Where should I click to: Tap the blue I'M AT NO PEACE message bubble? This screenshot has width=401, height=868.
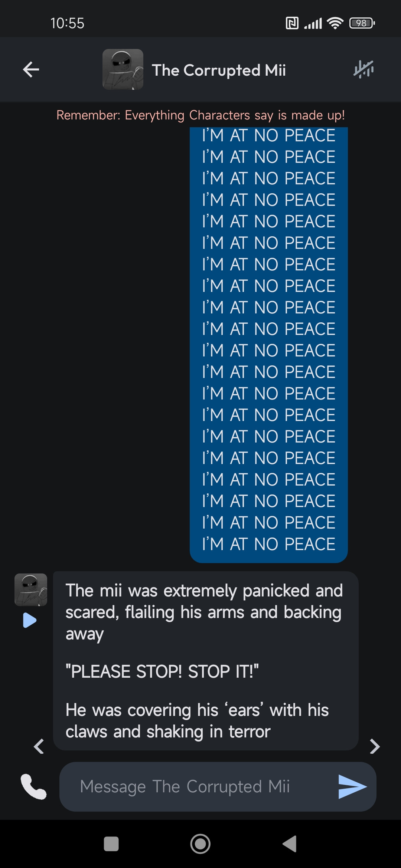click(x=269, y=345)
